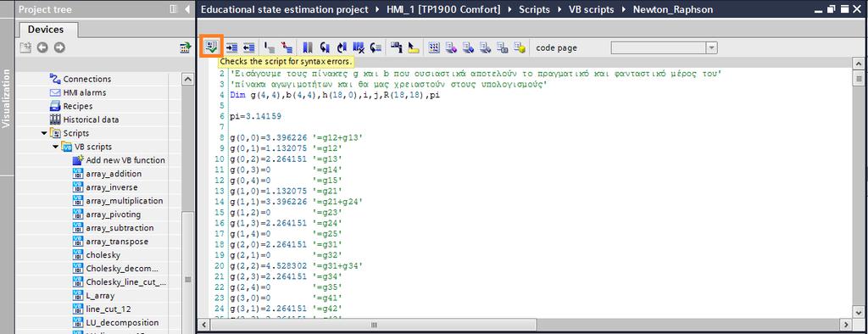The height and width of the screenshot is (334, 868).
Task: Open the LU_decomposition script
Action: point(122,322)
